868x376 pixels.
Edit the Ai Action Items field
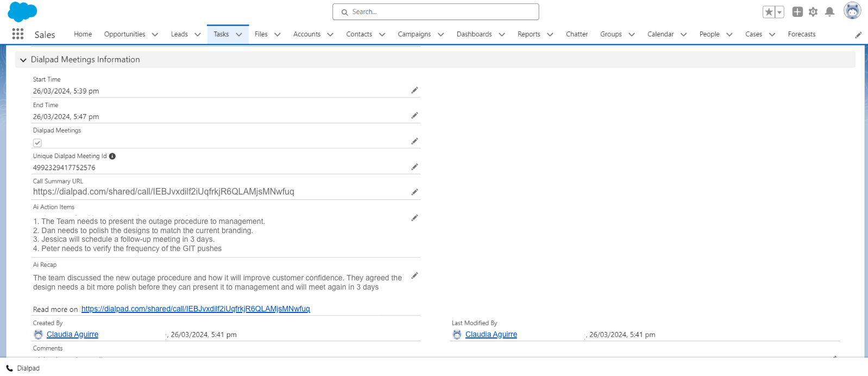(414, 218)
